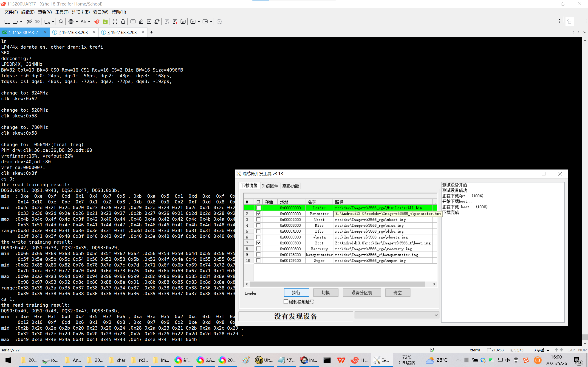Click the disconnect broken-link toolbar icon
Screen dimensions: 588x367
(29, 22)
